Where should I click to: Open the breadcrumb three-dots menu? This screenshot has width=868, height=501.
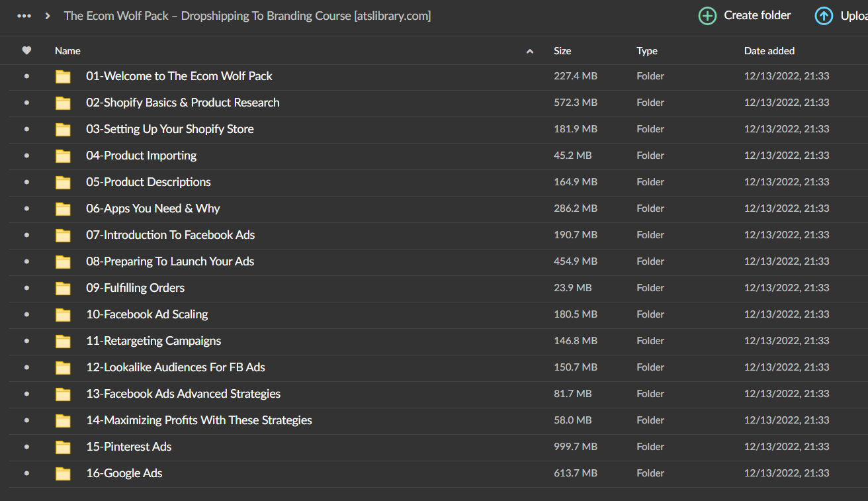24,16
